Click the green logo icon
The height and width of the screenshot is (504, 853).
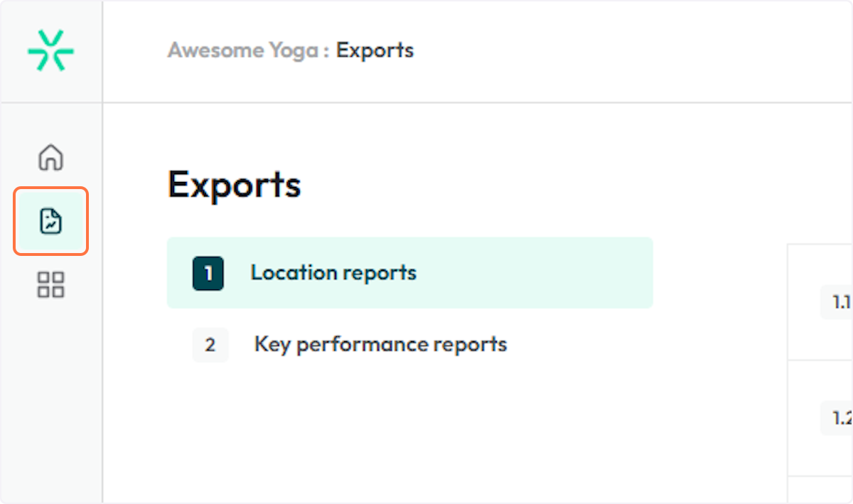pyautogui.click(x=50, y=50)
